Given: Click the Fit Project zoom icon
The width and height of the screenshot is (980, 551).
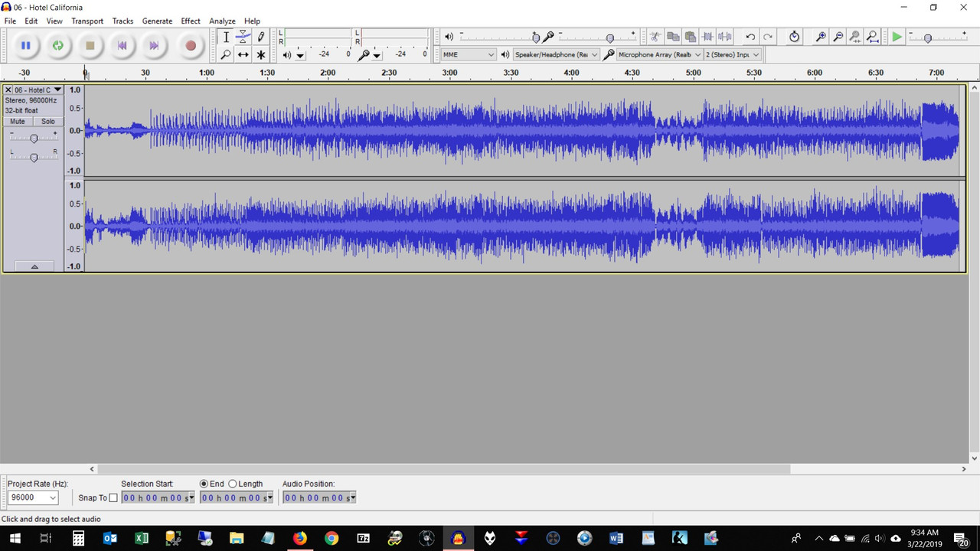Looking at the screenshot, I should (873, 37).
